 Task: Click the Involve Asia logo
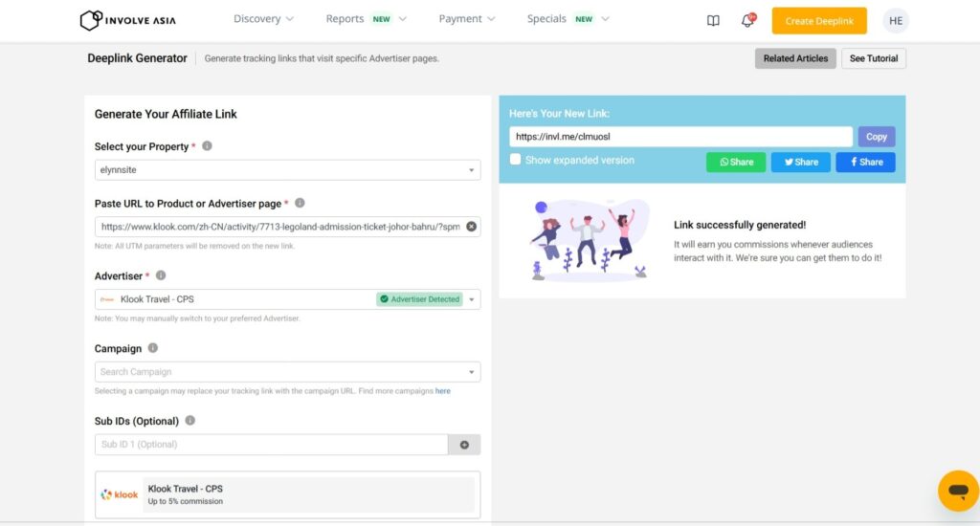(127, 20)
